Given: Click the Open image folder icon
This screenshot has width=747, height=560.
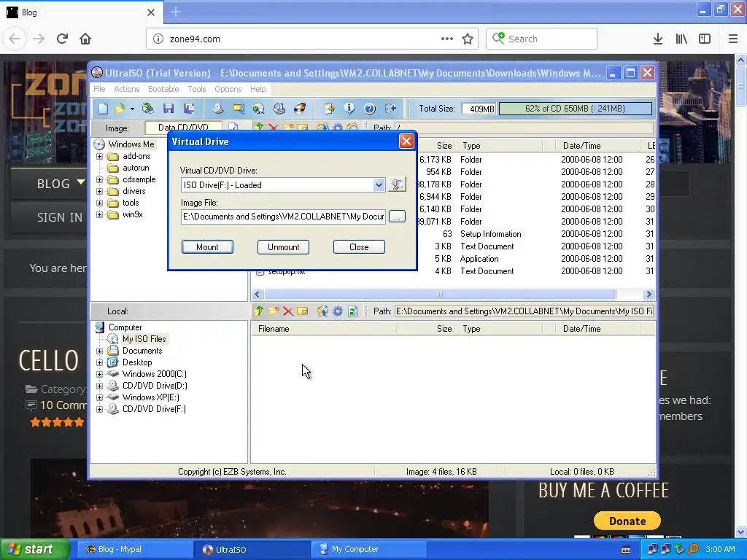Looking at the screenshot, I should click(x=120, y=109).
